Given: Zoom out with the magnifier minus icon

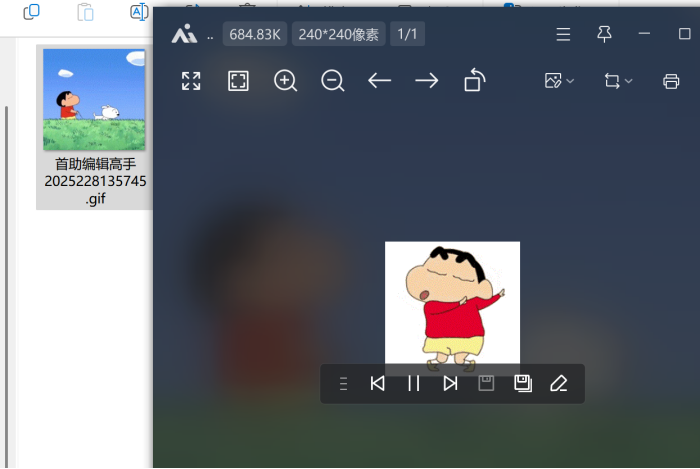Looking at the screenshot, I should pyautogui.click(x=333, y=81).
